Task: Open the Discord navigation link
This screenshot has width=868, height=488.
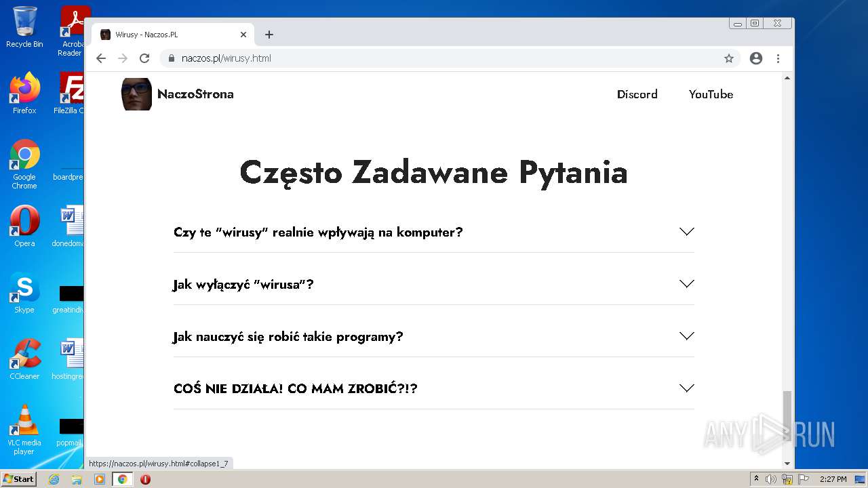Action: [x=637, y=94]
